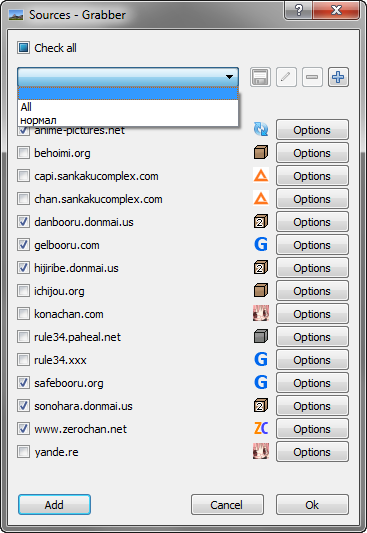Image resolution: width=367 pixels, height=533 pixels.
Task: Click the behoimi.org brown cube icon
Action: (261, 152)
